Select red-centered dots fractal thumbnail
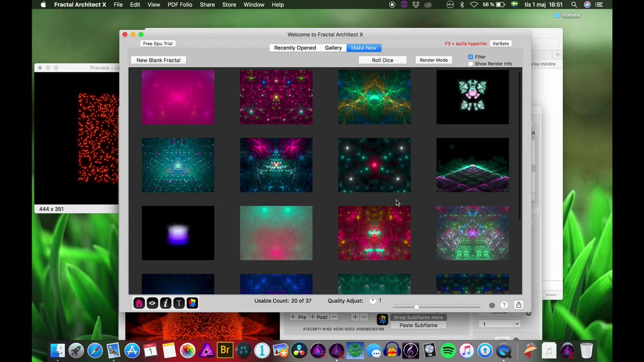This screenshot has height=362, width=644. click(x=374, y=165)
